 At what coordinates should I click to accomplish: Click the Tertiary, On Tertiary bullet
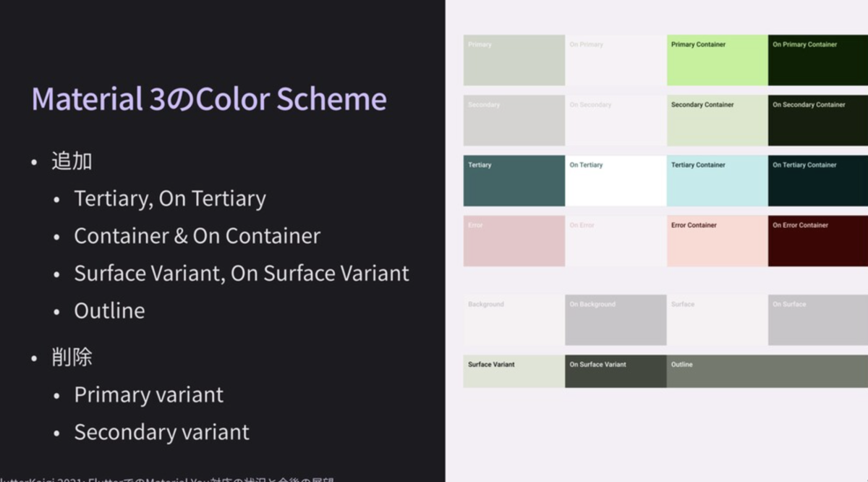[x=170, y=199]
